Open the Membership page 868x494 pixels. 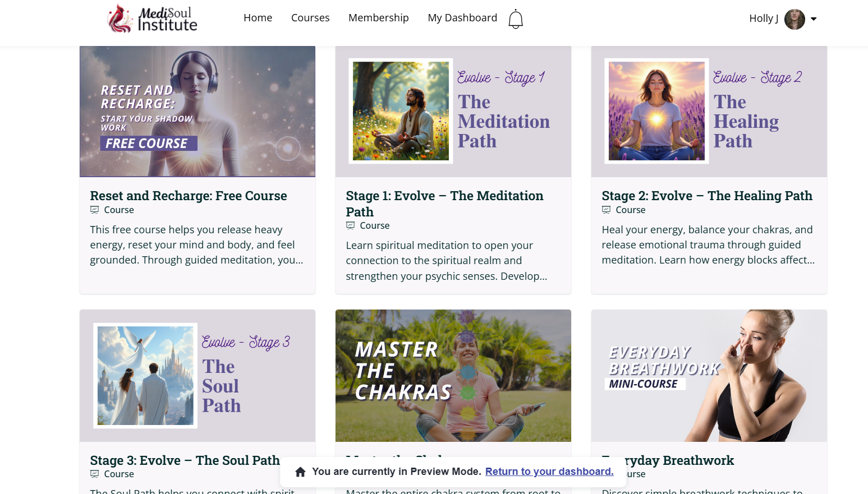tap(378, 18)
